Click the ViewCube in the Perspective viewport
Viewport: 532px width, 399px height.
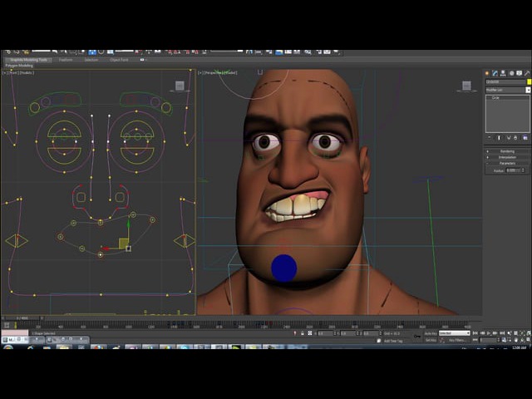pos(467,86)
